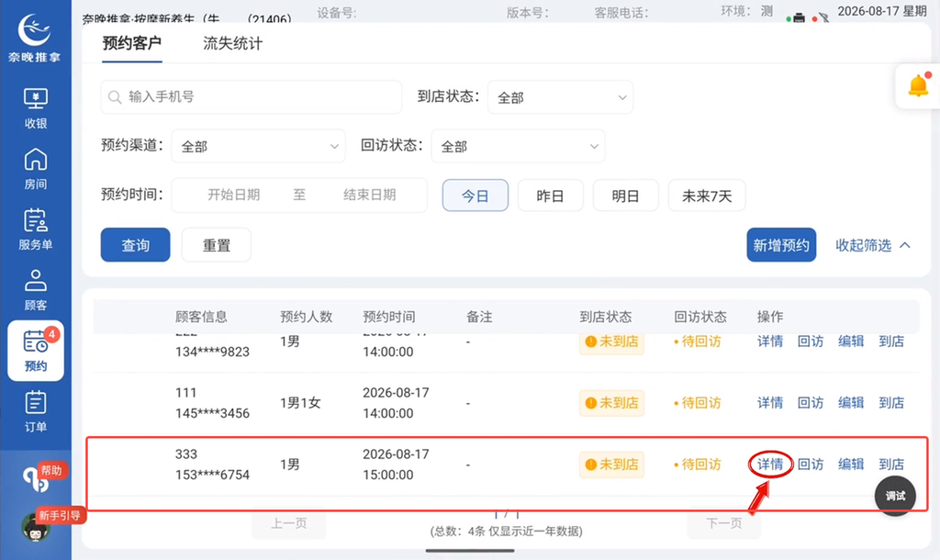The image size is (940, 560).
Task: Click the 结束日期 date field
Action: (369, 195)
